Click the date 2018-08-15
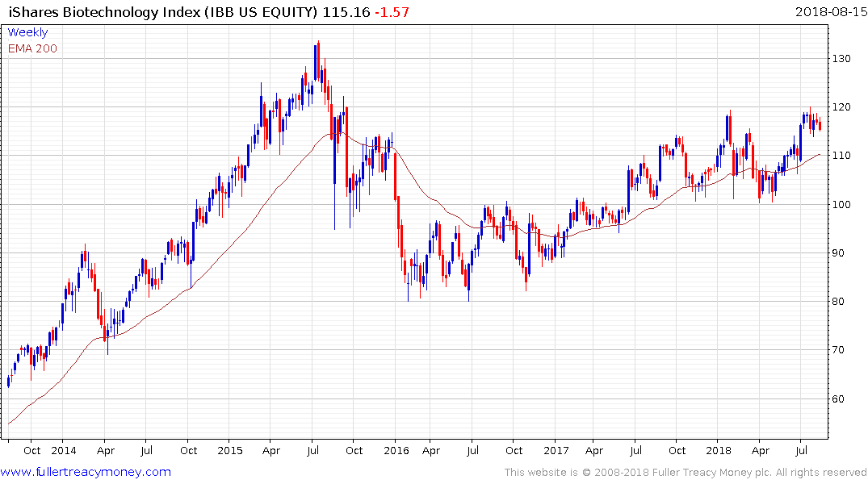868x484 pixels. point(831,11)
